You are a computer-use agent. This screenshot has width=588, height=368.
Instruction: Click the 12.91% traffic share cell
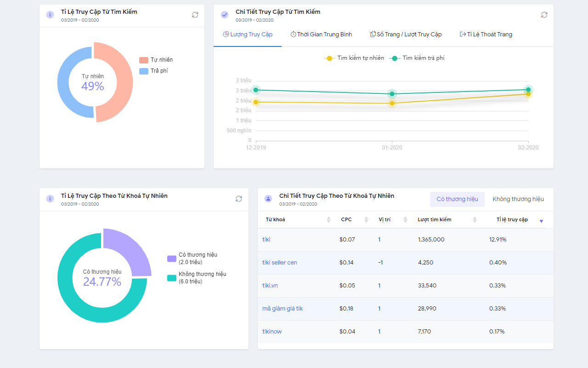point(498,240)
